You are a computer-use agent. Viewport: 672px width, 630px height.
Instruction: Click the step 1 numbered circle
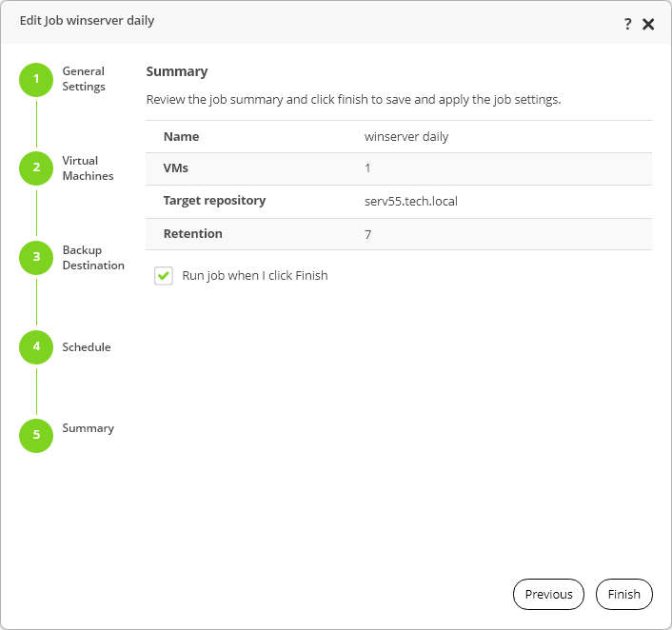36,79
